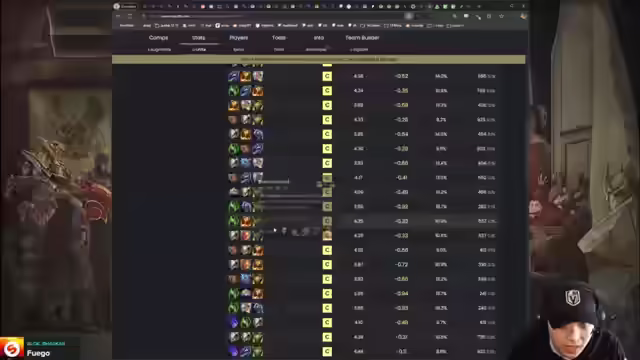Click the -0.41 delta value
Image resolution: width=640 pixels, height=360 pixels.
coord(401,178)
